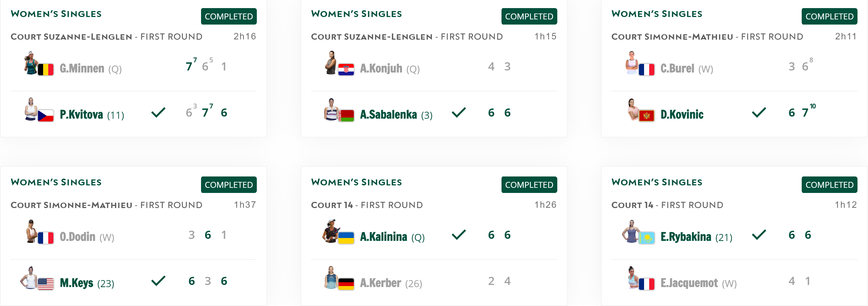Viewport: 868px width, 306px height.
Task: Click O.Dodin player photo
Action: 31,232
